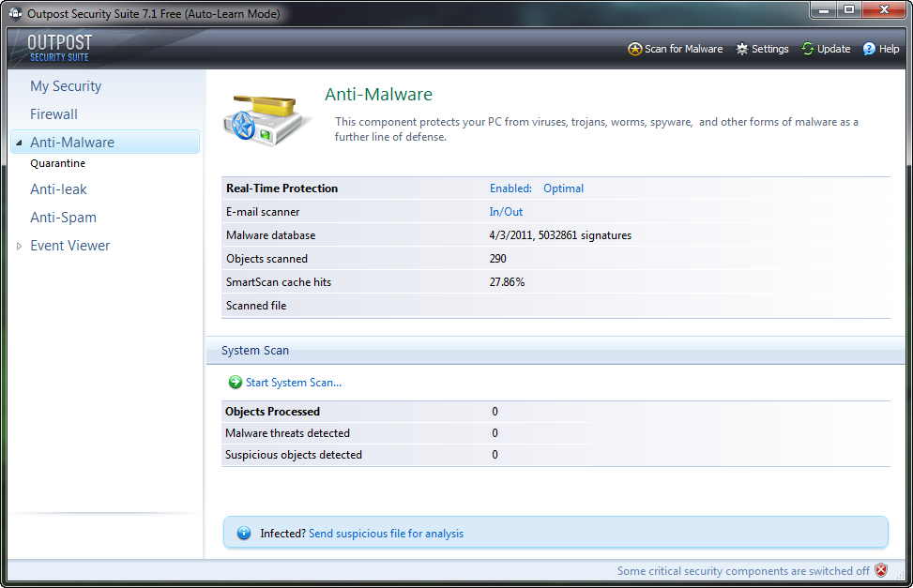Click the Objects Processed row label
Viewport: 913px width, 588px height.
tap(272, 412)
